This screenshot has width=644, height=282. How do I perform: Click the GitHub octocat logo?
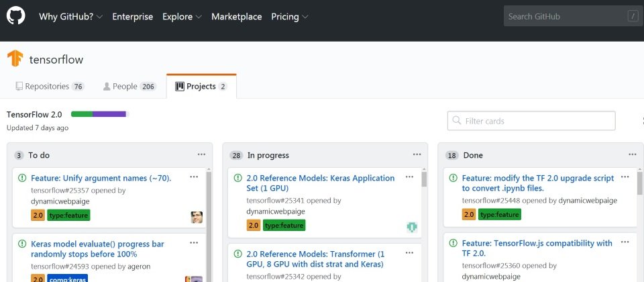coord(16,16)
